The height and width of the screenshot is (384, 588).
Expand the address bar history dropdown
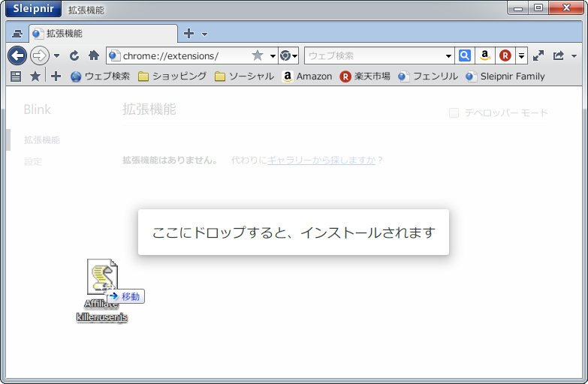273,55
